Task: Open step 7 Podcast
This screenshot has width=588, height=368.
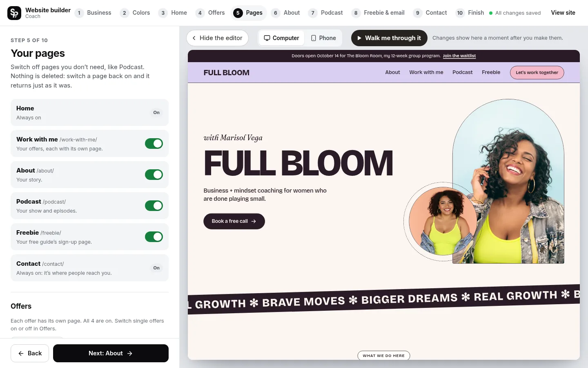Action: click(326, 13)
